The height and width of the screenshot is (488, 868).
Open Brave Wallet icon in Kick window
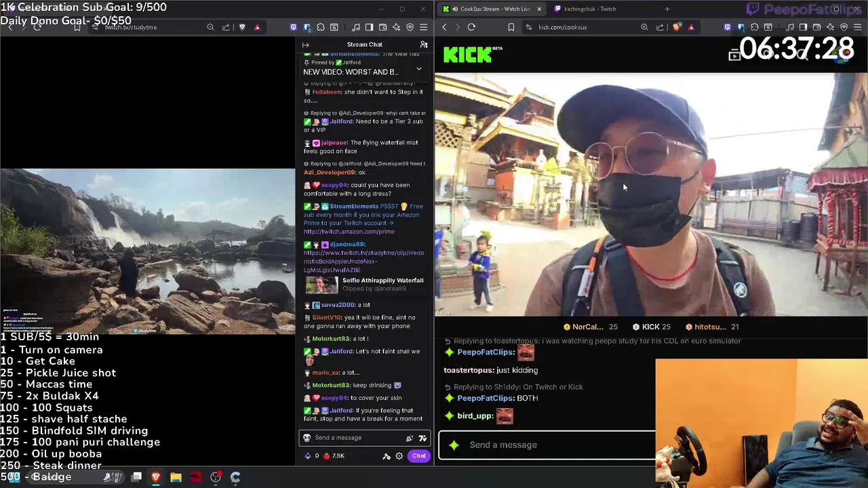coord(816,27)
